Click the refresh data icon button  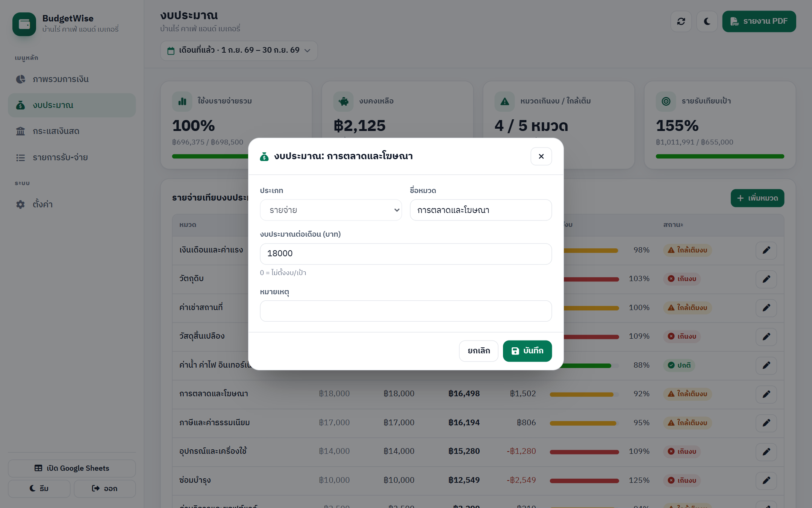click(x=681, y=21)
